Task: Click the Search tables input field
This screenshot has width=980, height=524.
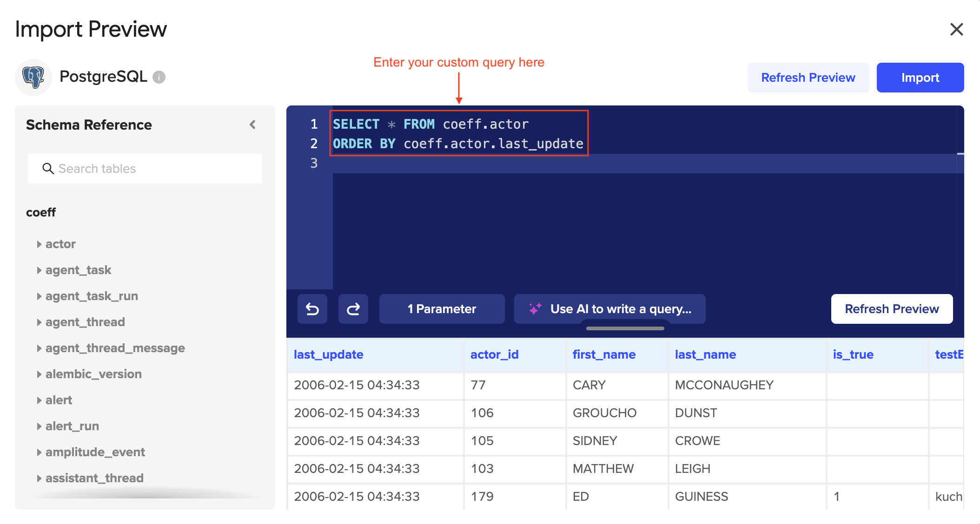Action: tap(153, 169)
